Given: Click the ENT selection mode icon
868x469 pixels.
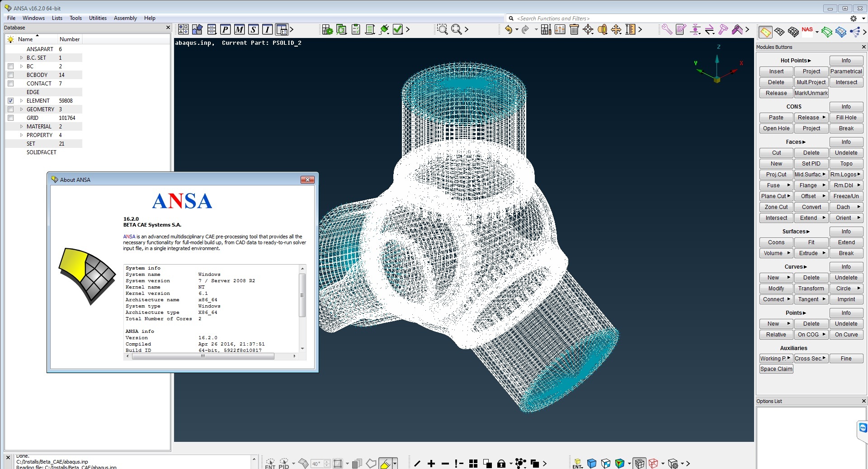Looking at the screenshot, I should point(270,464).
